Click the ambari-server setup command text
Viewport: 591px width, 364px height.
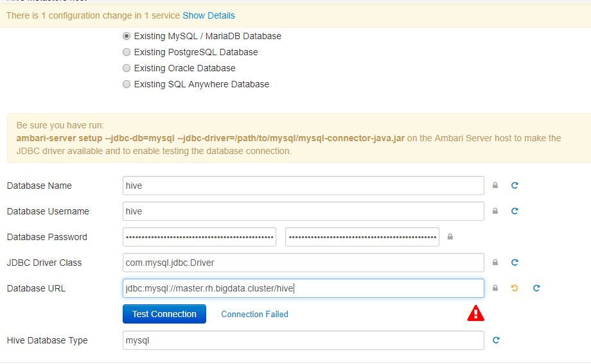click(x=210, y=138)
